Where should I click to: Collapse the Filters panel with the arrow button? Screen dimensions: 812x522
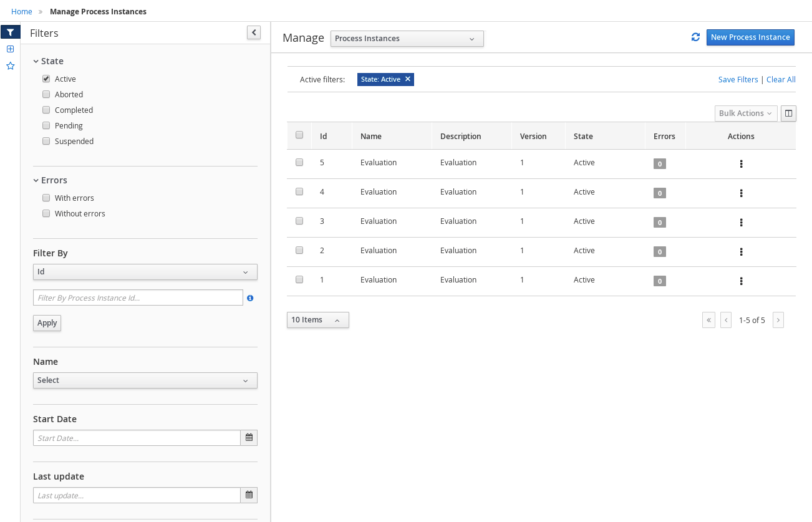point(254,32)
